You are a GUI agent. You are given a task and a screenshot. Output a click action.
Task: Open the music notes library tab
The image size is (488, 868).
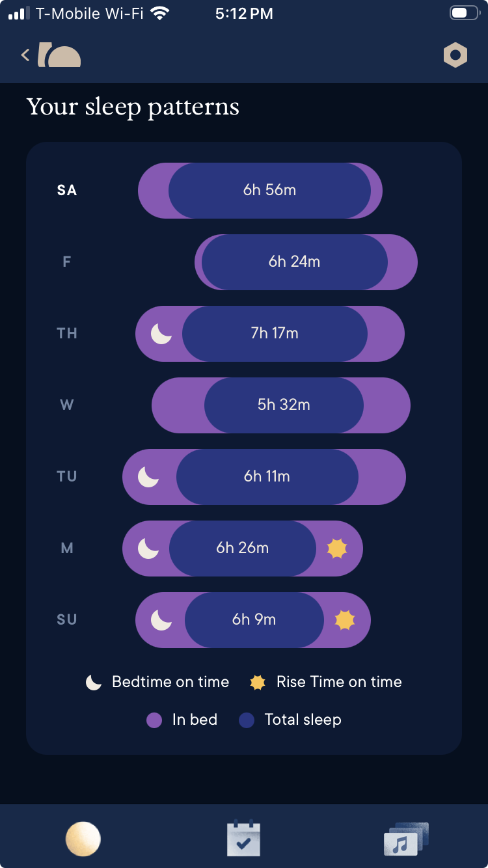point(406,839)
